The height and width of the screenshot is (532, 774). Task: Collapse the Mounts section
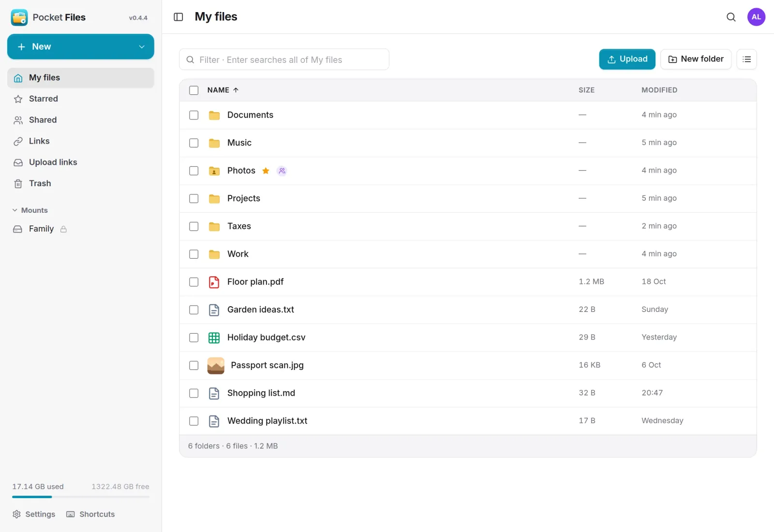tap(30, 210)
